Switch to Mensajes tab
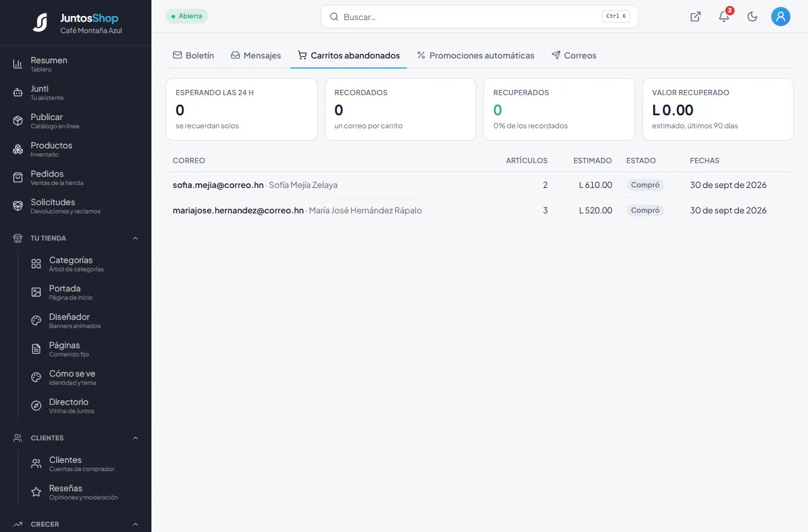This screenshot has height=532, width=808. pos(256,56)
